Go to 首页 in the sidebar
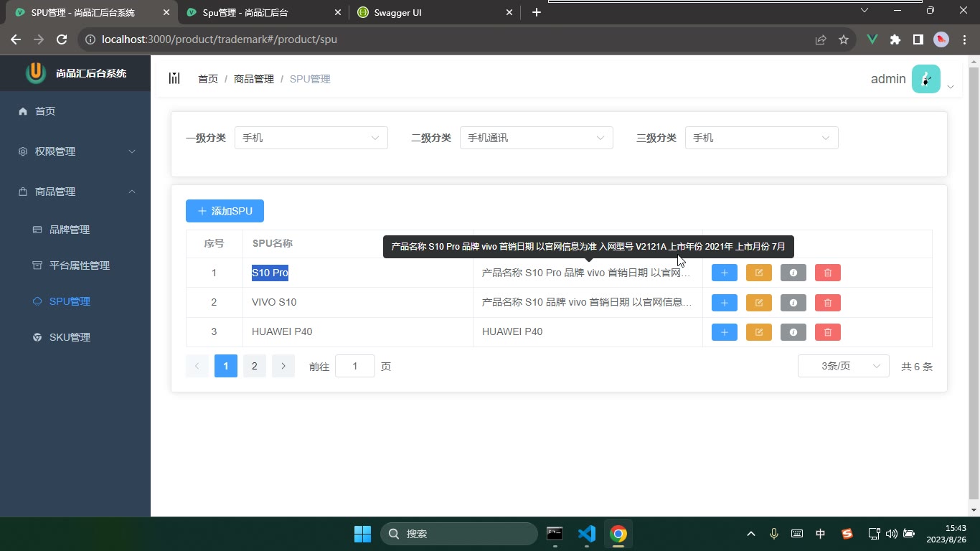The height and width of the screenshot is (551, 980). [75, 111]
